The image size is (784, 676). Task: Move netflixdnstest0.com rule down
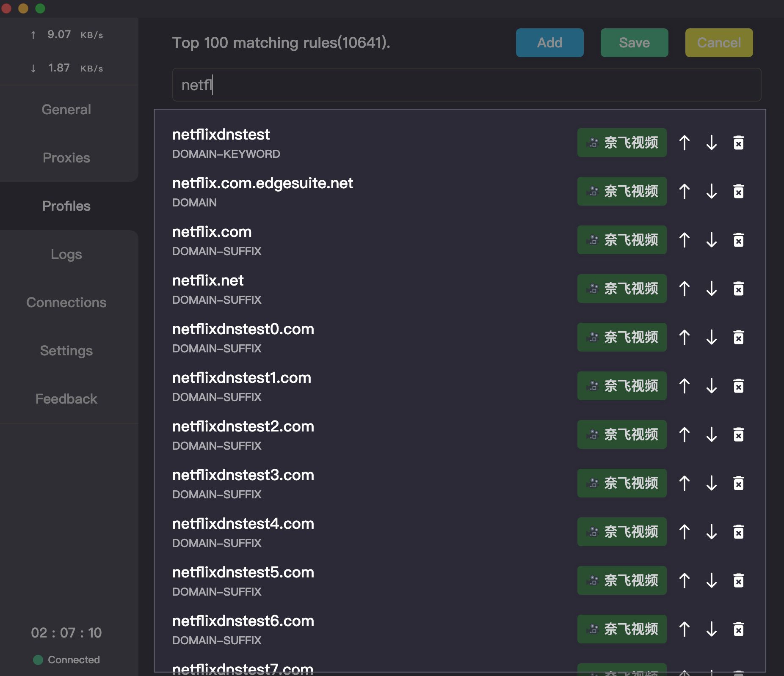712,338
